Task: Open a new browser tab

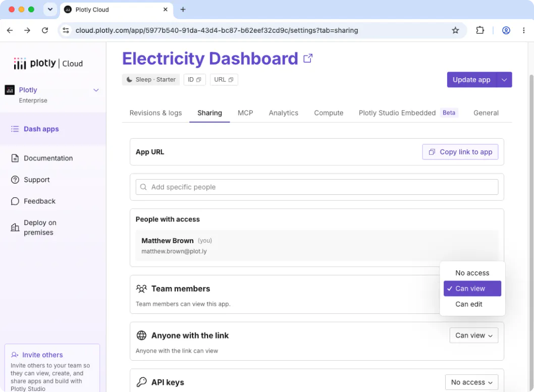Action: [183, 10]
